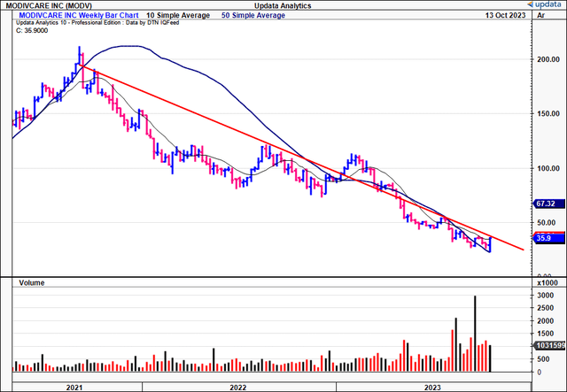This screenshot has width=567, height=392.
Task: Click the 2000 volume axis label
Action: pyautogui.click(x=546, y=321)
